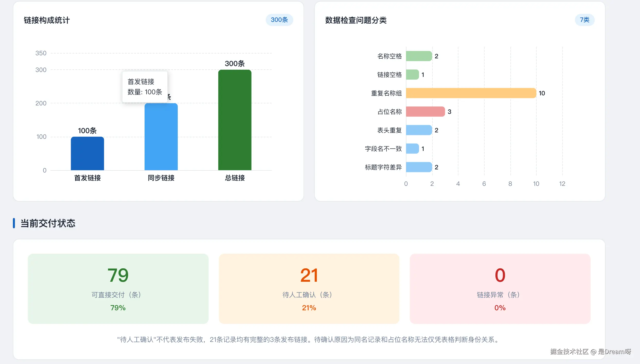This screenshot has width=640, height=364.
Task: Select the 表头重复 bar
Action: pos(419,130)
